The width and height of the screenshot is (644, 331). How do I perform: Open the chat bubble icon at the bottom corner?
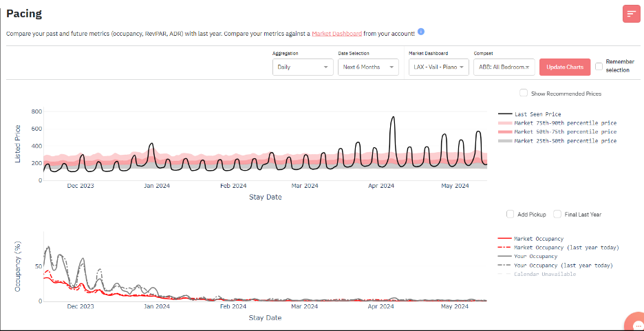coord(636,324)
